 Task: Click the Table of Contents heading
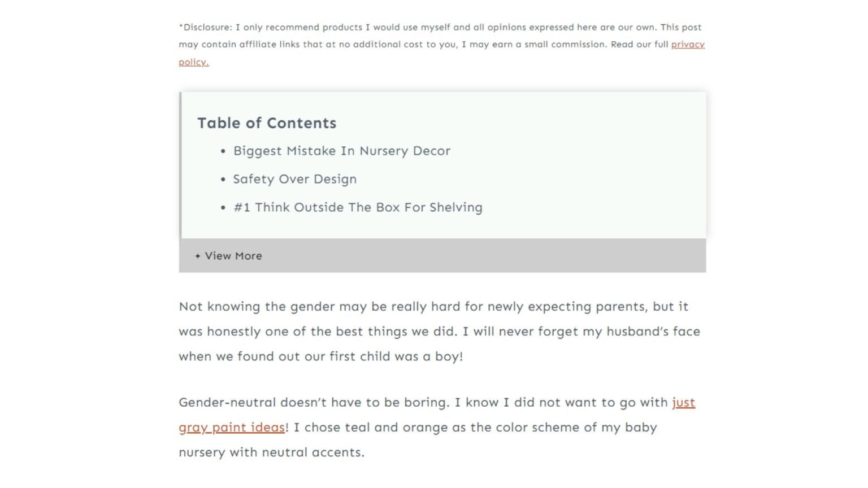click(x=267, y=123)
